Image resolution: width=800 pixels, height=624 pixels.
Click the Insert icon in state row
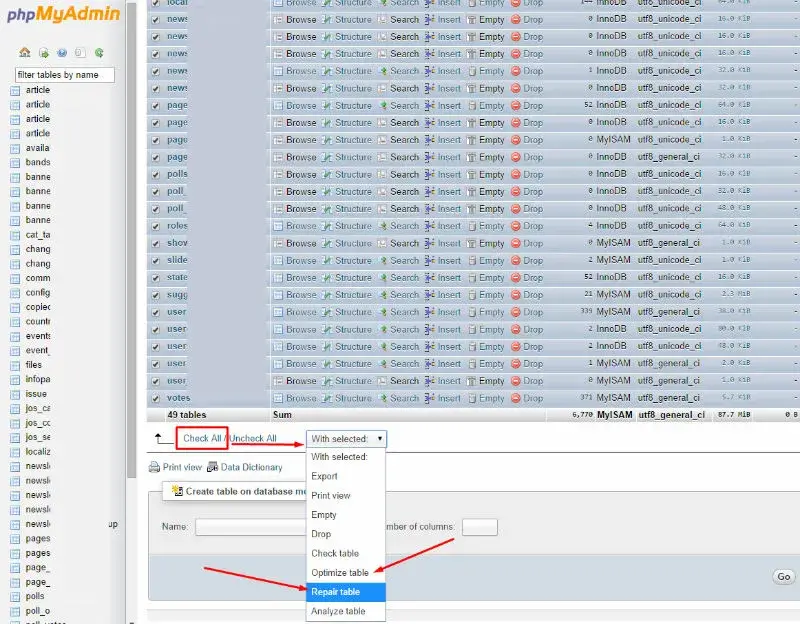[430, 278]
